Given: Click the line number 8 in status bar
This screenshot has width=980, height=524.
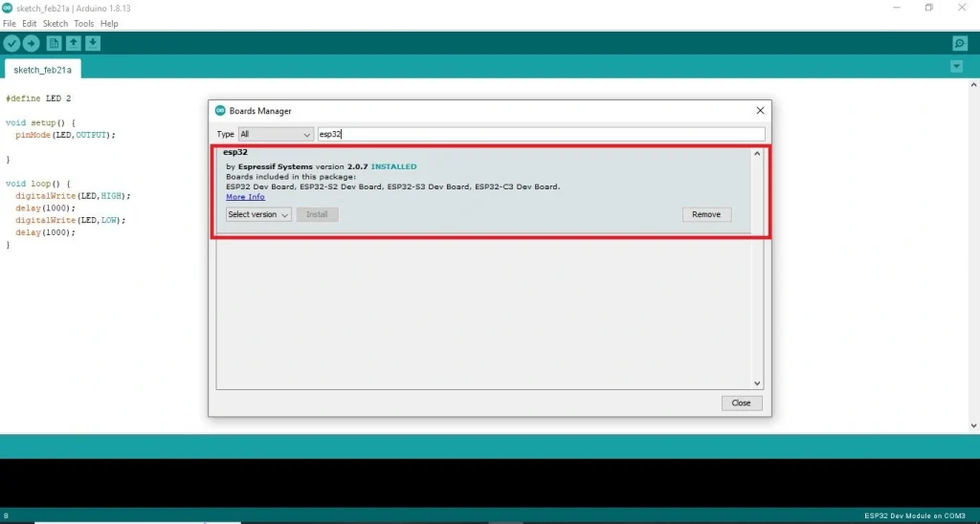Looking at the screenshot, I should click(x=7, y=516).
